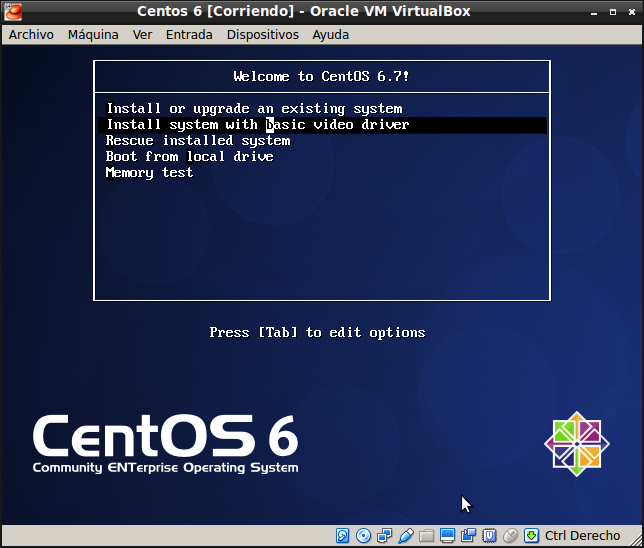Image resolution: width=644 pixels, height=548 pixels.
Task: Click the VirtualBox icon in the title bar
Action: pos(13,12)
